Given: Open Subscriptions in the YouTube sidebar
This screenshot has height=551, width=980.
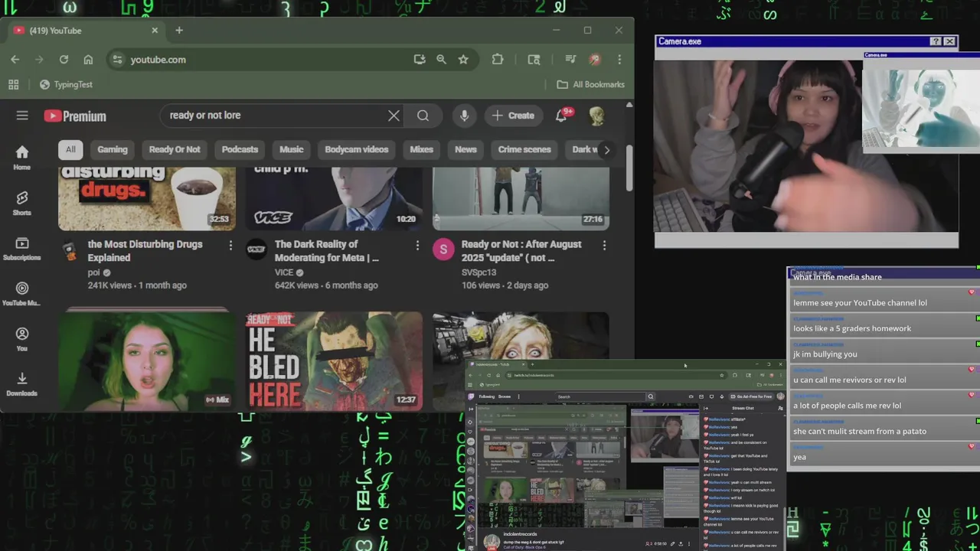Looking at the screenshot, I should click(x=22, y=248).
